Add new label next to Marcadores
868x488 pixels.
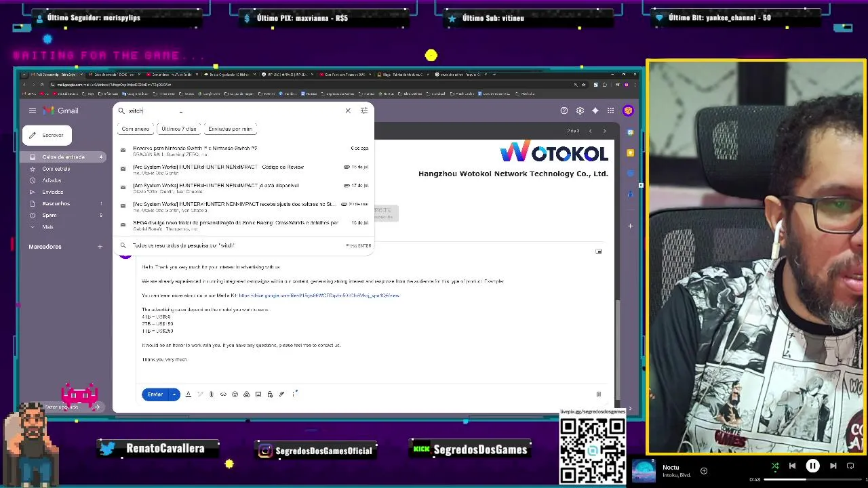100,247
